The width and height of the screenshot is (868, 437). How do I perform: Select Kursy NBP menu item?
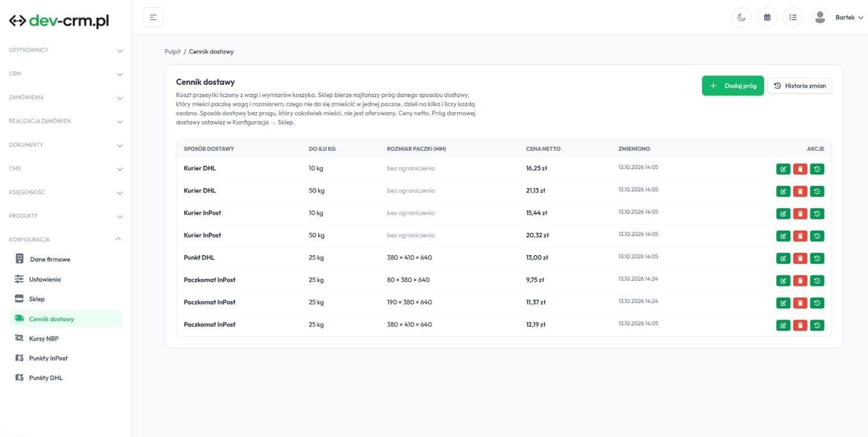tap(66, 338)
